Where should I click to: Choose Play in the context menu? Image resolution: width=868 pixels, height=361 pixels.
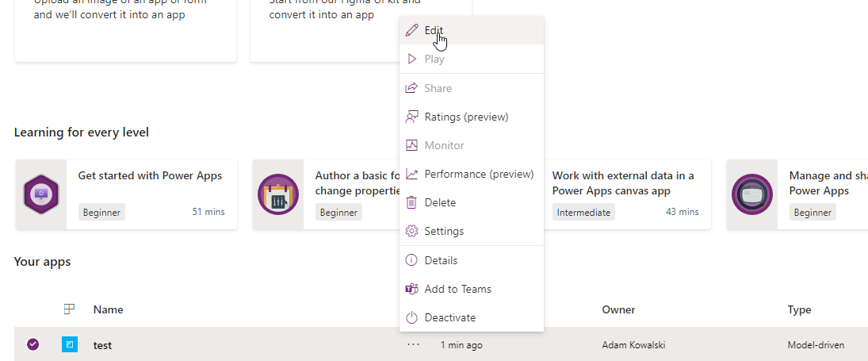tap(471, 59)
